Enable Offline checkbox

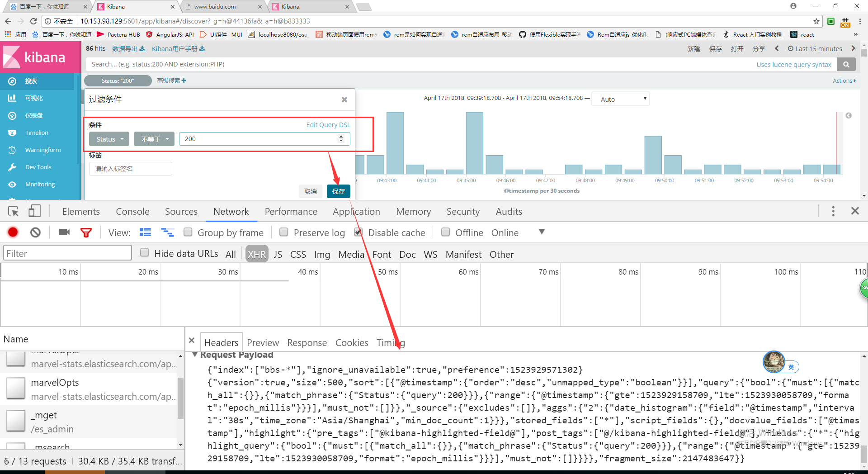(445, 232)
